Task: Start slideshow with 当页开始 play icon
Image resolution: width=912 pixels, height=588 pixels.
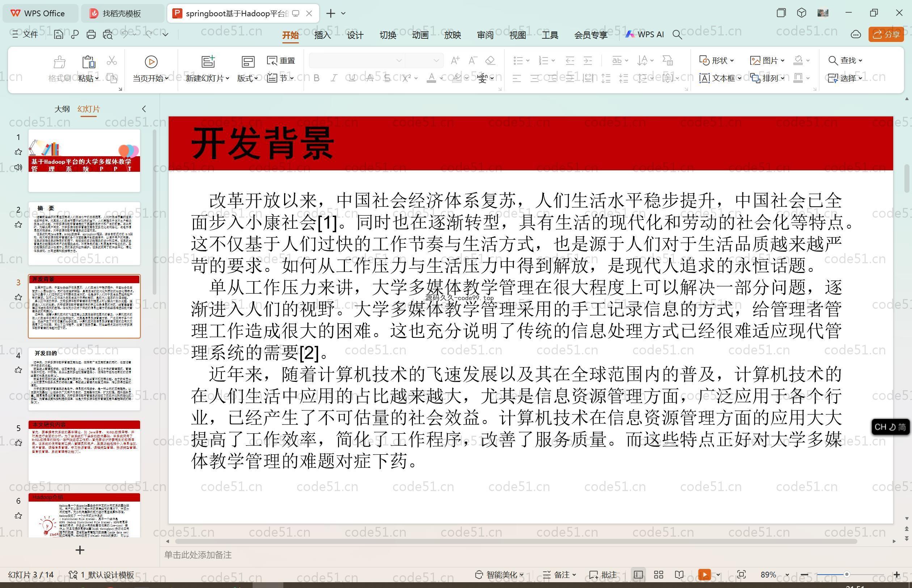Action: (151, 61)
